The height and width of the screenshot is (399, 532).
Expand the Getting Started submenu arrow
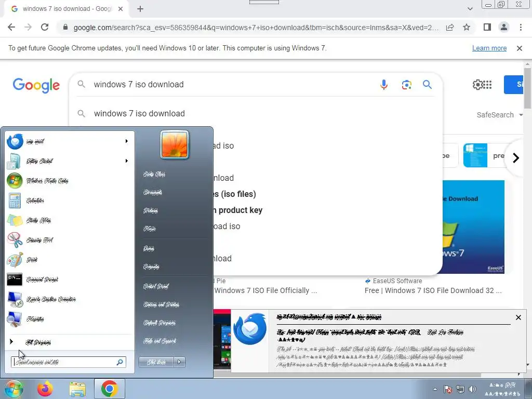point(127,161)
